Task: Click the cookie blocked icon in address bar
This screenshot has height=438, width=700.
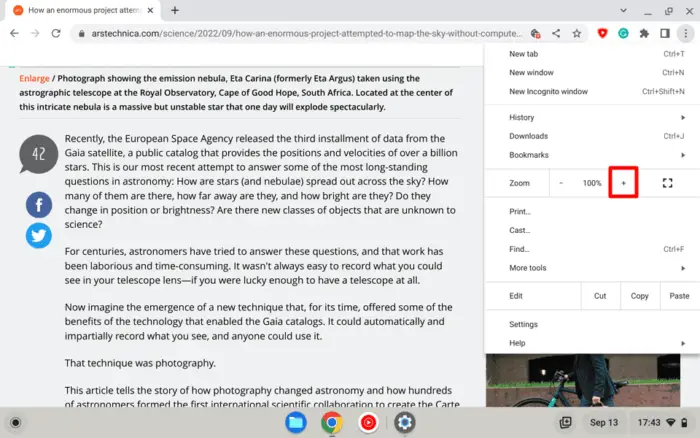Action: pos(535,33)
